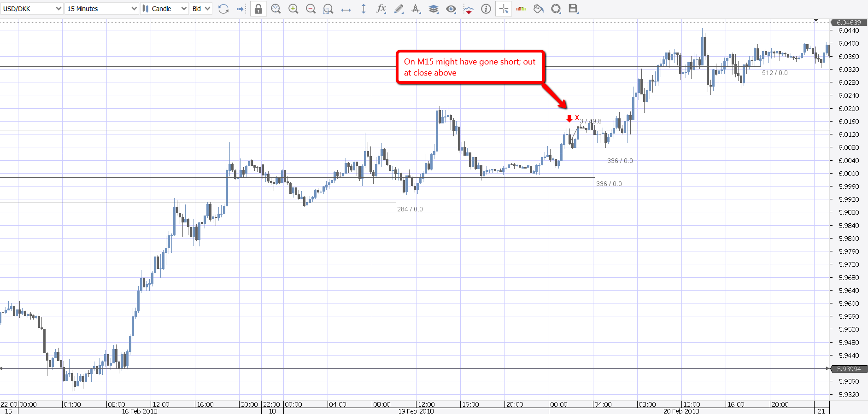Click the save chart floppy icon

pyautogui.click(x=573, y=9)
